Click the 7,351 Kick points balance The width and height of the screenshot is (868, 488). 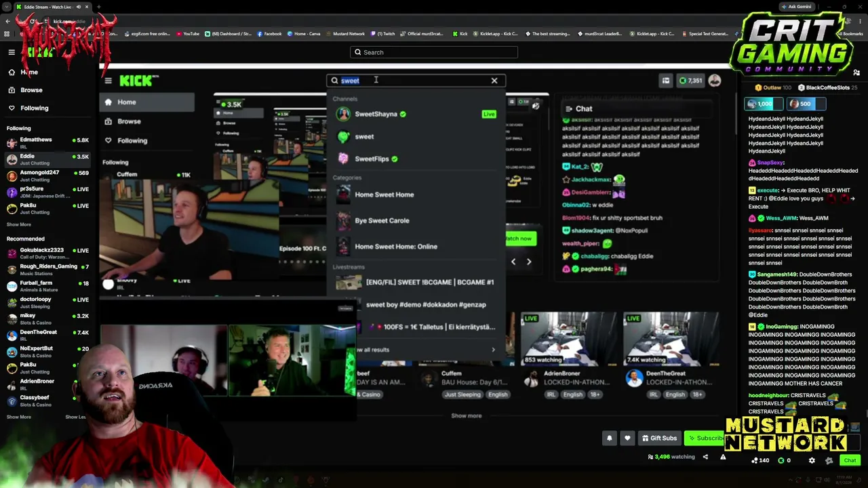point(691,81)
